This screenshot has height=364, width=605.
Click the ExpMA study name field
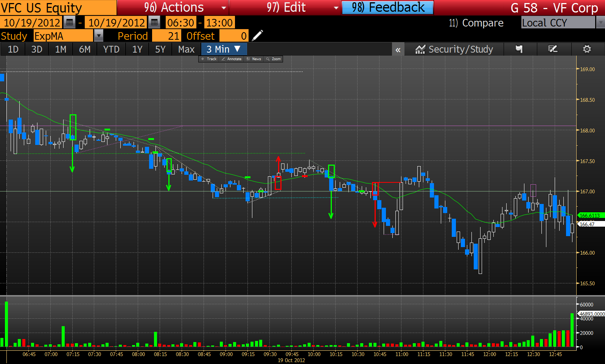[63, 36]
